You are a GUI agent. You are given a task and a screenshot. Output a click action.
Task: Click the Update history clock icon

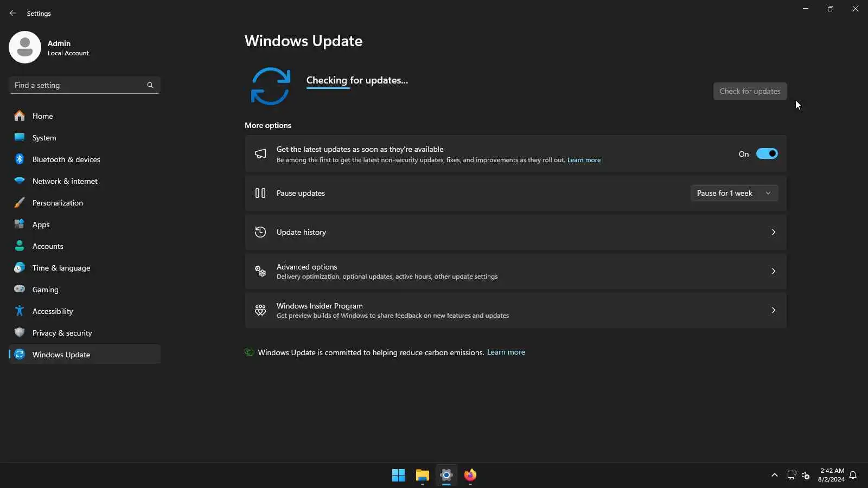click(260, 232)
